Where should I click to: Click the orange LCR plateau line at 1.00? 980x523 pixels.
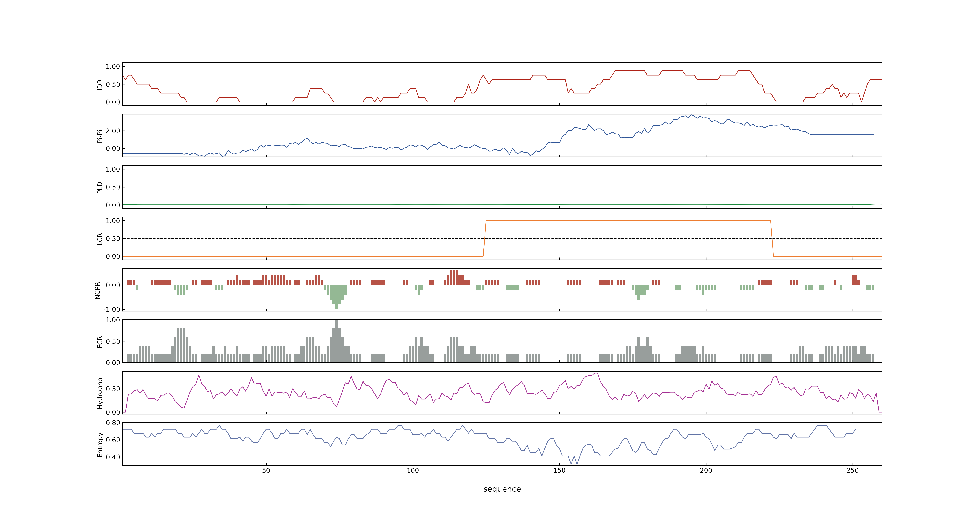point(628,221)
